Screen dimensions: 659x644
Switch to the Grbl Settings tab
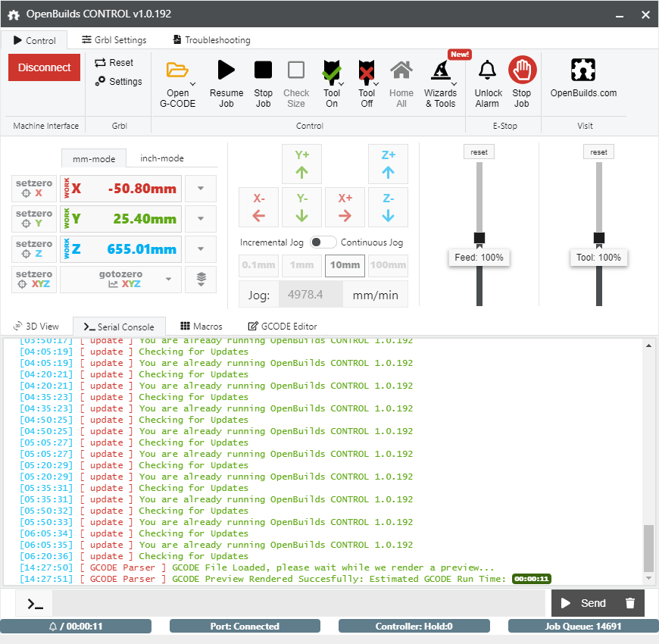(114, 40)
